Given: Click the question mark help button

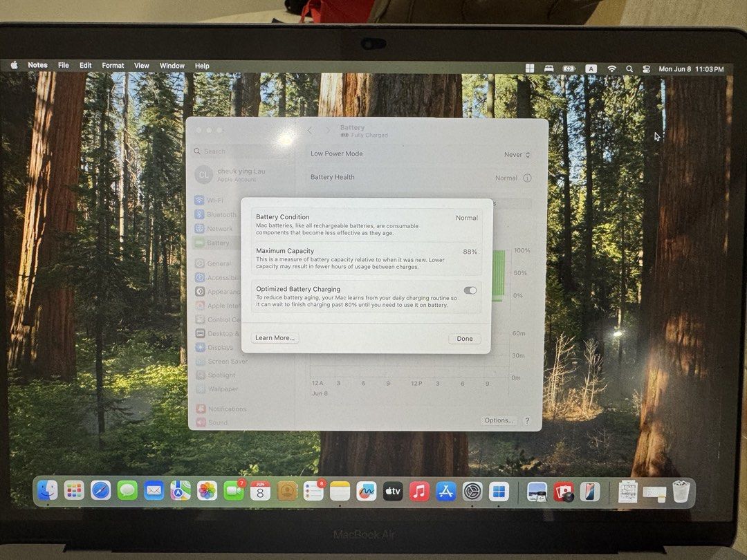Looking at the screenshot, I should pos(527,420).
